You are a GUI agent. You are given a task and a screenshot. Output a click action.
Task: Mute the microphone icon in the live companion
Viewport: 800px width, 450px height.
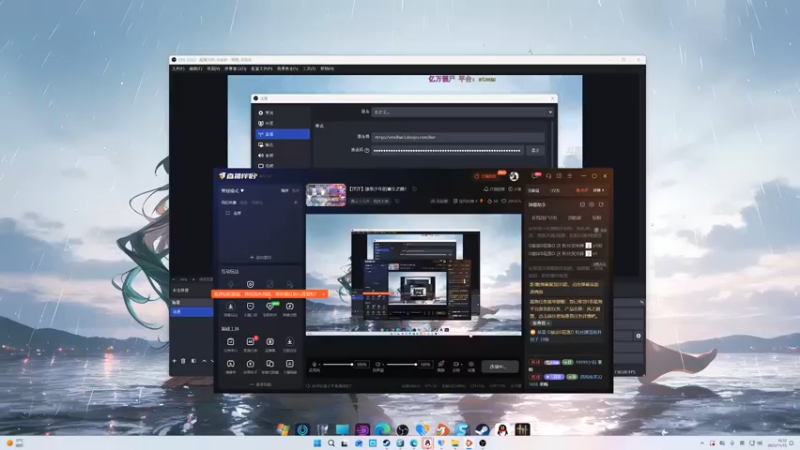click(314, 364)
